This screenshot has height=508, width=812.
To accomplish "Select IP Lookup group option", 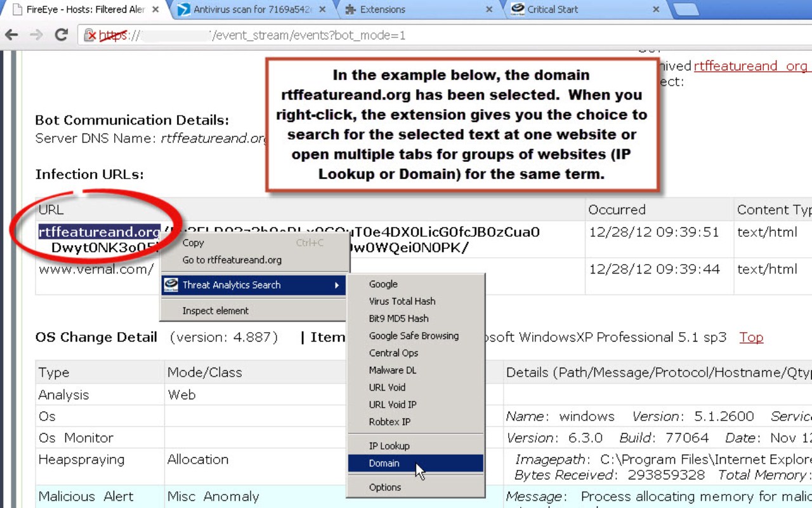I will (416, 446).
